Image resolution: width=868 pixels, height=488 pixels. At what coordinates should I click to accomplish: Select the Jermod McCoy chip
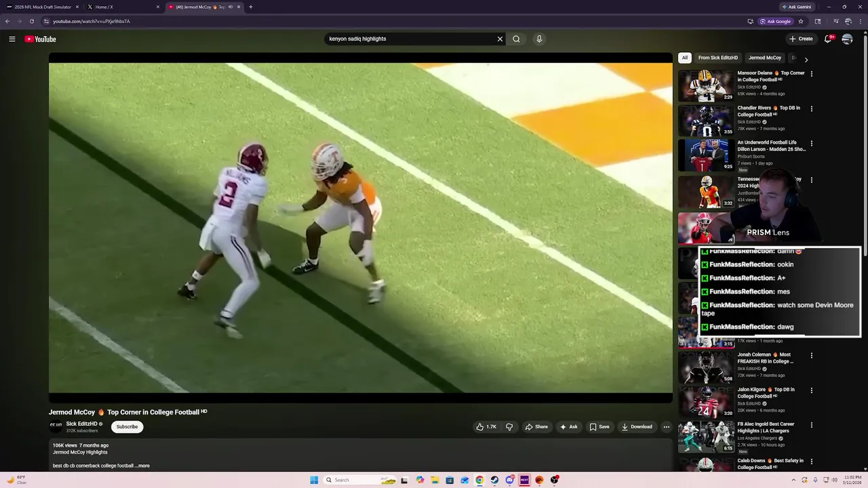(x=765, y=58)
